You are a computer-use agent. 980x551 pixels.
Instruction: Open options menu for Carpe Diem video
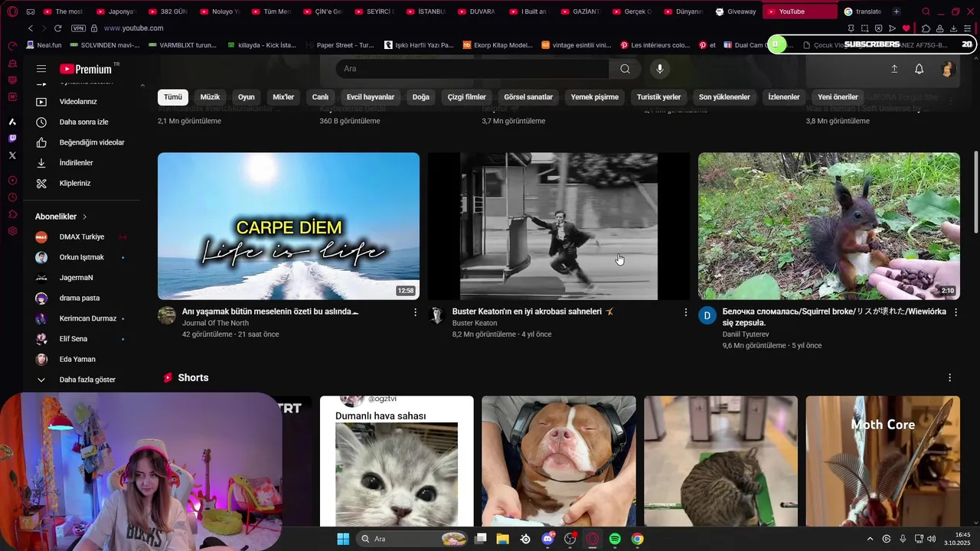click(x=416, y=312)
